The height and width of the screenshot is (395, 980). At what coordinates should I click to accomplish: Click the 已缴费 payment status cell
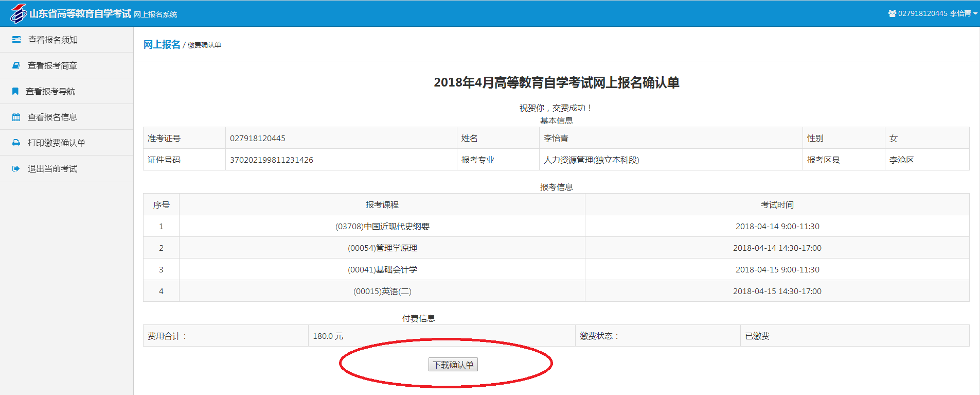(x=757, y=336)
